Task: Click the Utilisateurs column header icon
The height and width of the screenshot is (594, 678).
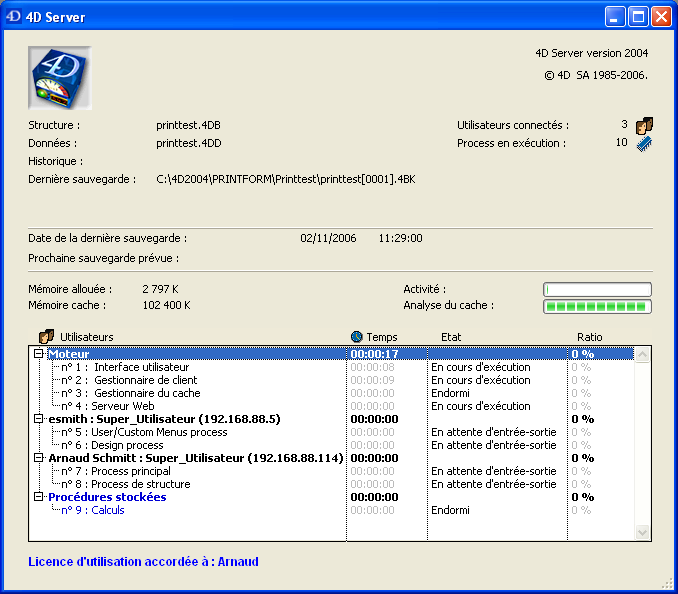Action: (x=46, y=337)
